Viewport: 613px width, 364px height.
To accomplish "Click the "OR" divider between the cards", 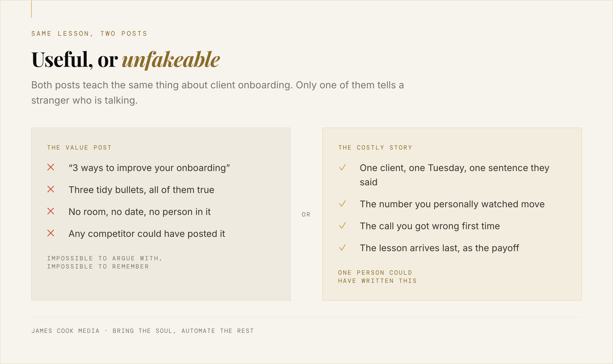I will tap(306, 214).
